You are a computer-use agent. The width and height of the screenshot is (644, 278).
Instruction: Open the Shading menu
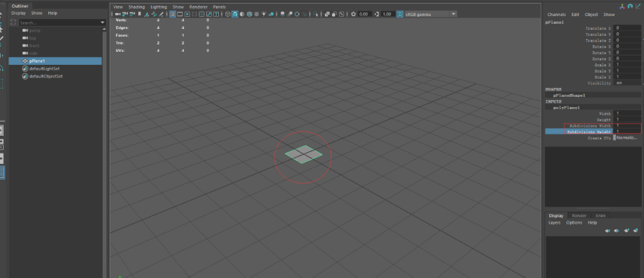point(137,7)
